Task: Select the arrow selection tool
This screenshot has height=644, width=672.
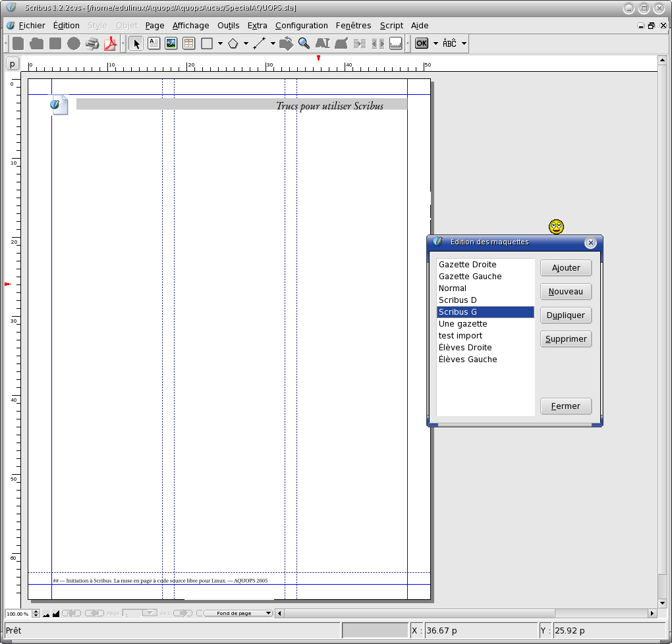Action: pyautogui.click(x=136, y=43)
